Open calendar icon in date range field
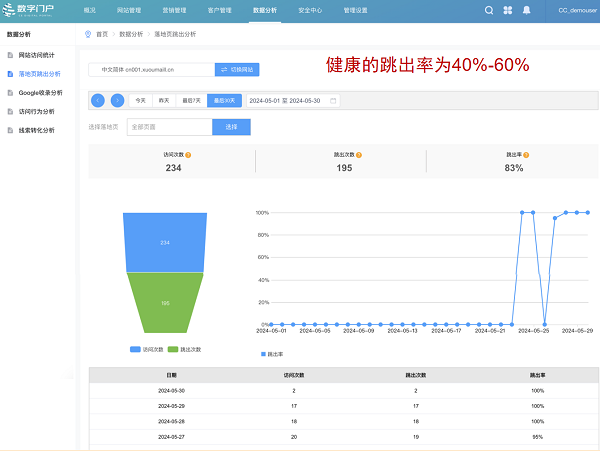 [x=333, y=100]
